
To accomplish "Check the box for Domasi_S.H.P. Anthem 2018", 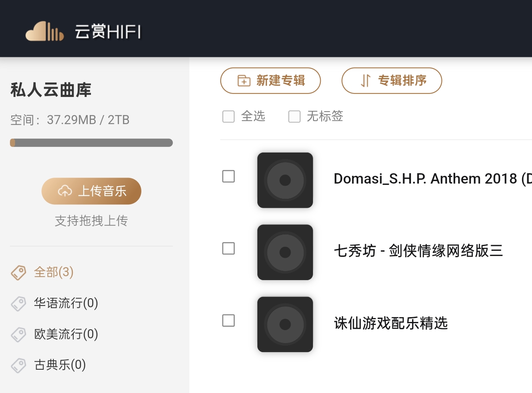I will click(x=228, y=176).
